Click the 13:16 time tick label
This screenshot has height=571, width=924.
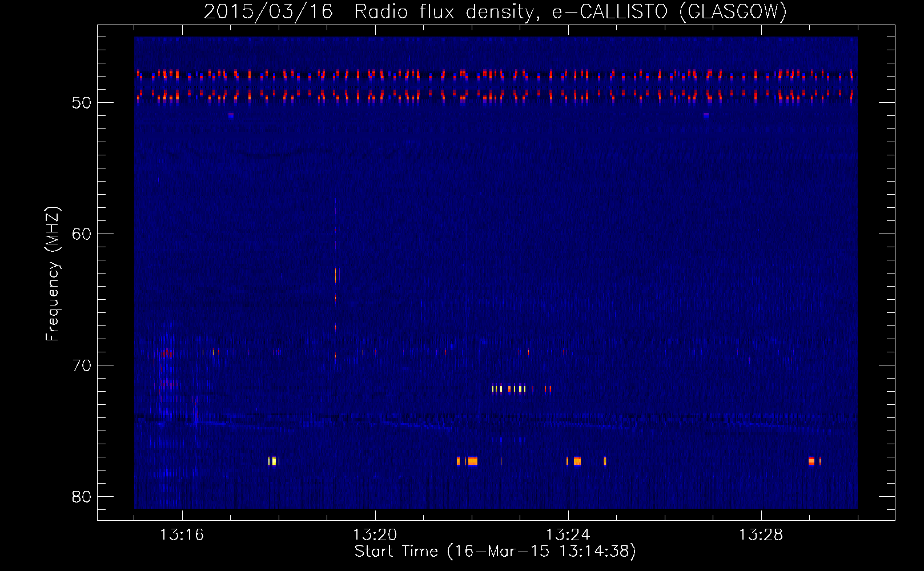(182, 535)
